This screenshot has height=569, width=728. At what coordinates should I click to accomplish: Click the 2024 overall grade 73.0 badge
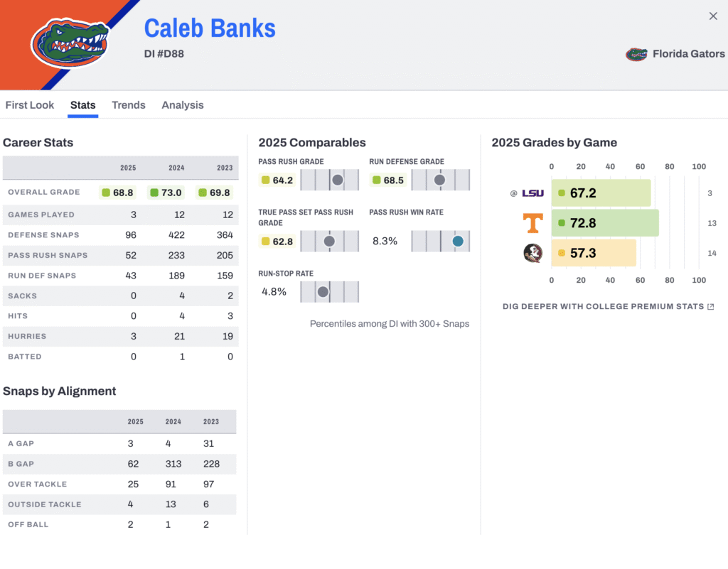click(166, 193)
